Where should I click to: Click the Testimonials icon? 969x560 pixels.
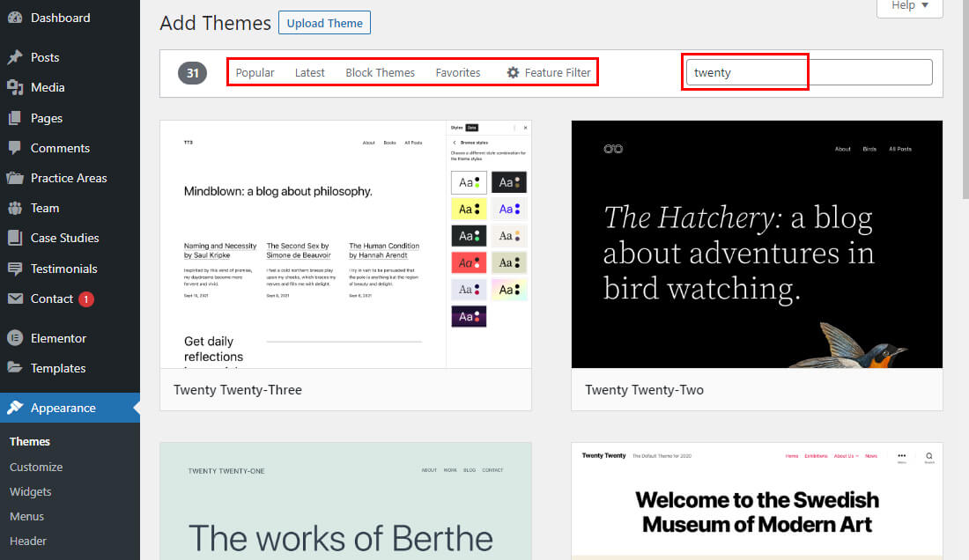pos(15,269)
